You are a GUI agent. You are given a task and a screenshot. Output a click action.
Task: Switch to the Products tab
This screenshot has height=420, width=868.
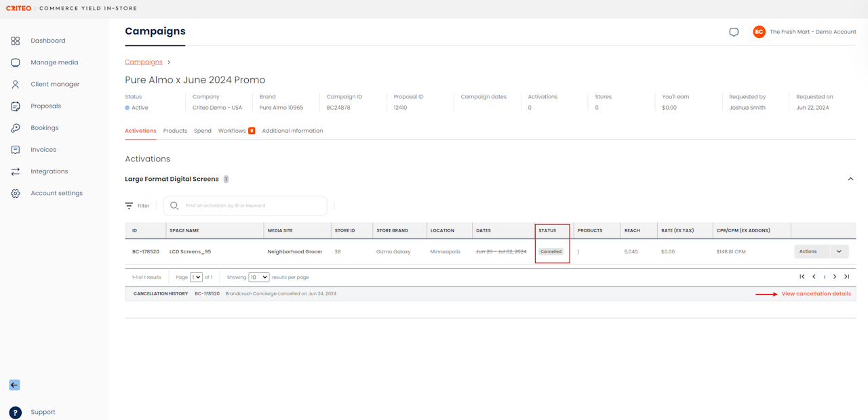[175, 131]
